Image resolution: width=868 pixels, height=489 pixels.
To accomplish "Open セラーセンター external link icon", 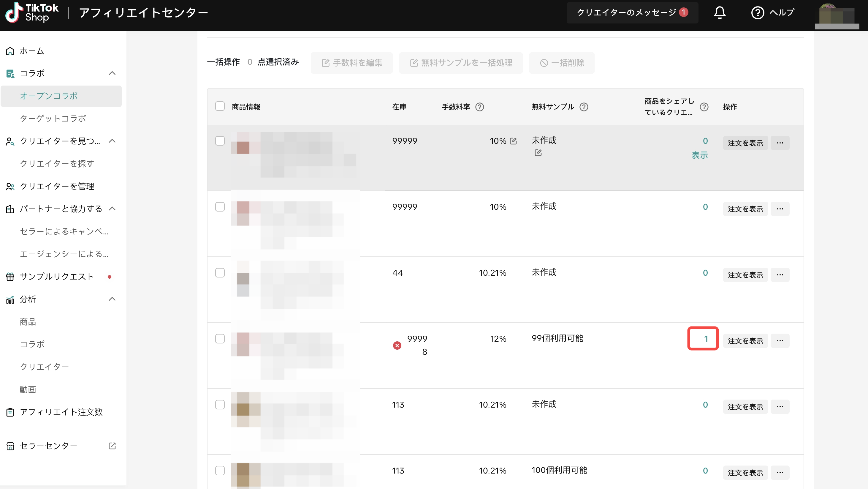I will coord(112,446).
